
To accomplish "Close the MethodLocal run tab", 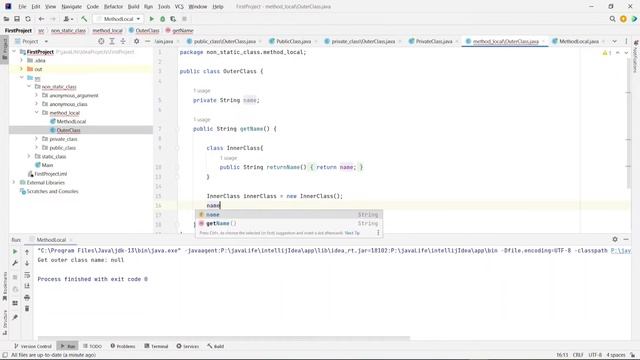I will [x=71, y=240].
